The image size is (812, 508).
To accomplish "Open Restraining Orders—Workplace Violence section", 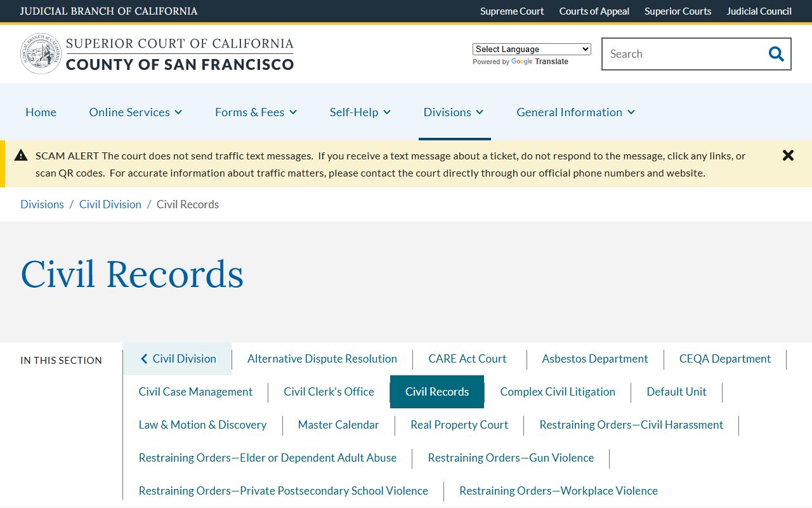I will pyautogui.click(x=558, y=491).
